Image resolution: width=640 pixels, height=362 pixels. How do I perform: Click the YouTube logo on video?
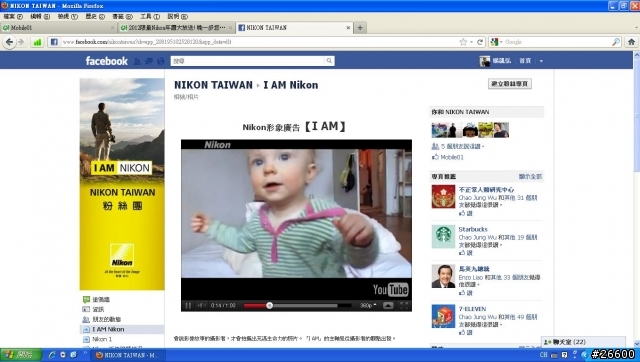click(x=390, y=290)
